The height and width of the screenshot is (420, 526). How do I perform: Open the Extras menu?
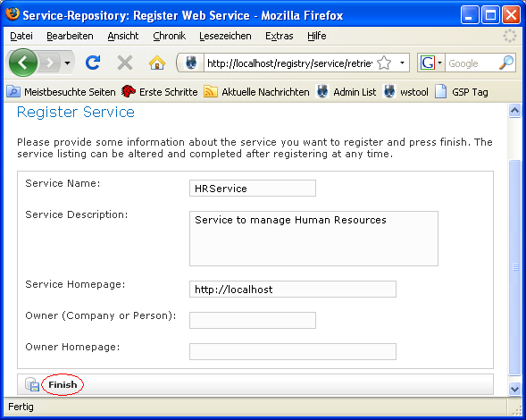coord(280,36)
